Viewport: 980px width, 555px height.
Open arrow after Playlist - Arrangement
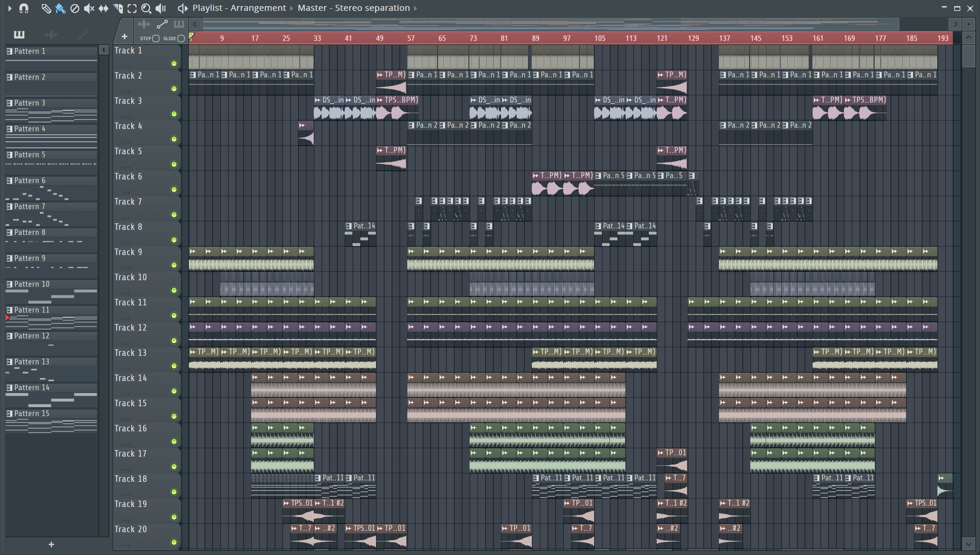point(291,8)
